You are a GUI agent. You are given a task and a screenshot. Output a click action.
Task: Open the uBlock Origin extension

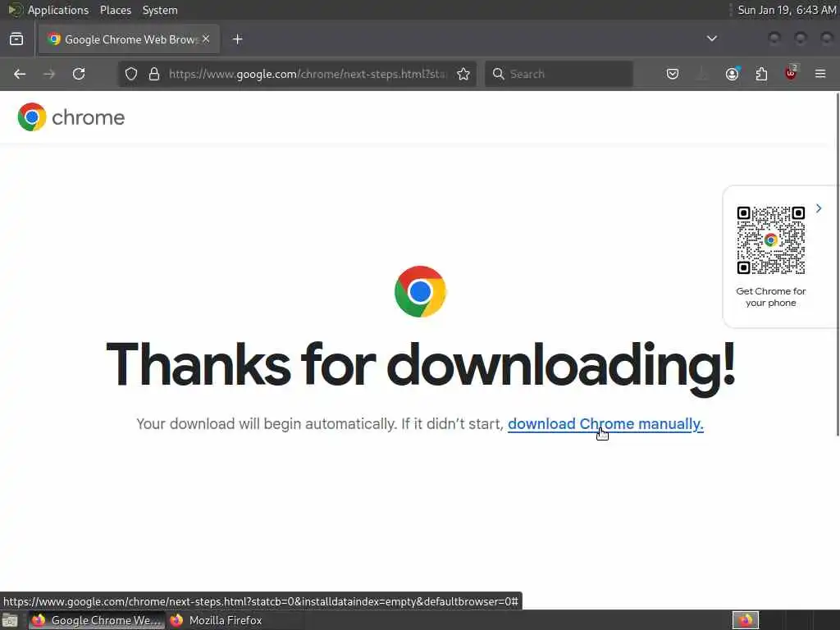[791, 73]
